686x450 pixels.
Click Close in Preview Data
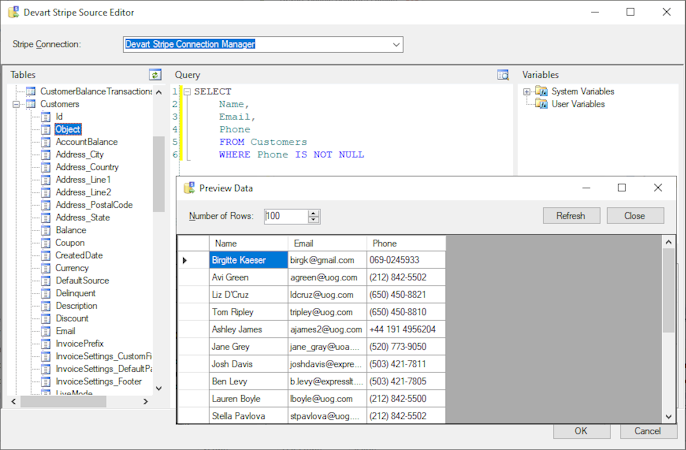pyautogui.click(x=634, y=216)
